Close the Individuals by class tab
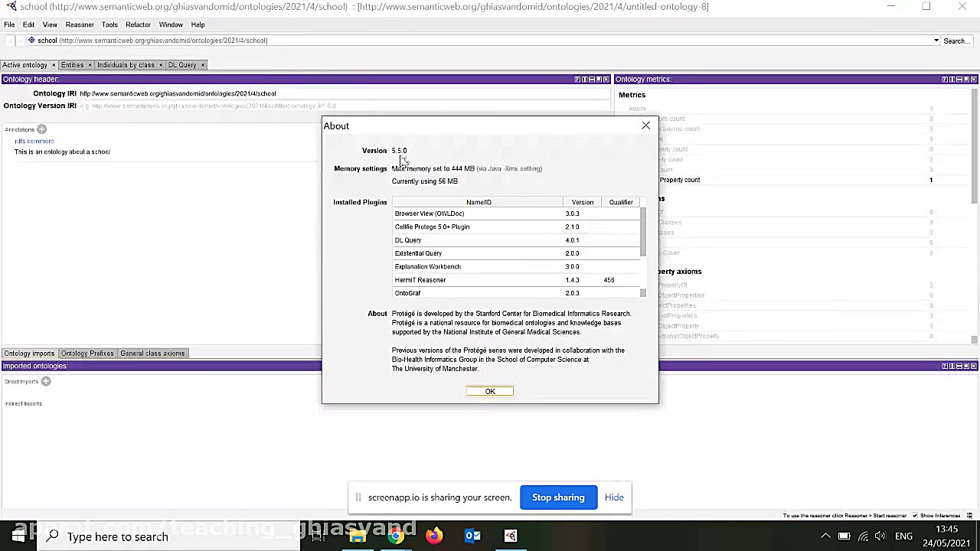The height and width of the screenshot is (551, 980). pos(161,65)
